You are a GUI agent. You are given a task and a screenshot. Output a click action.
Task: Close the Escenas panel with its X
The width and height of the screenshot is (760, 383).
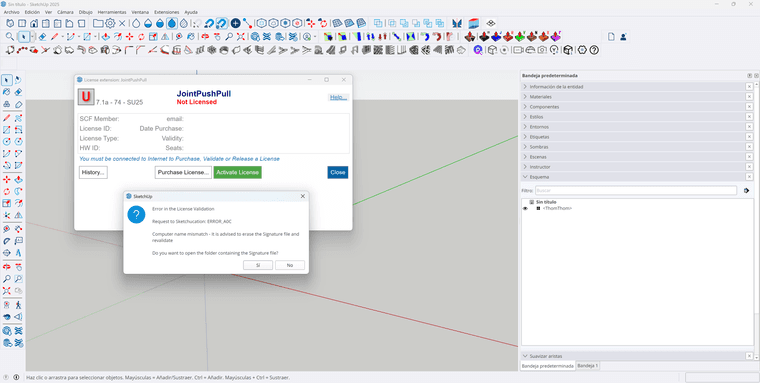(749, 157)
